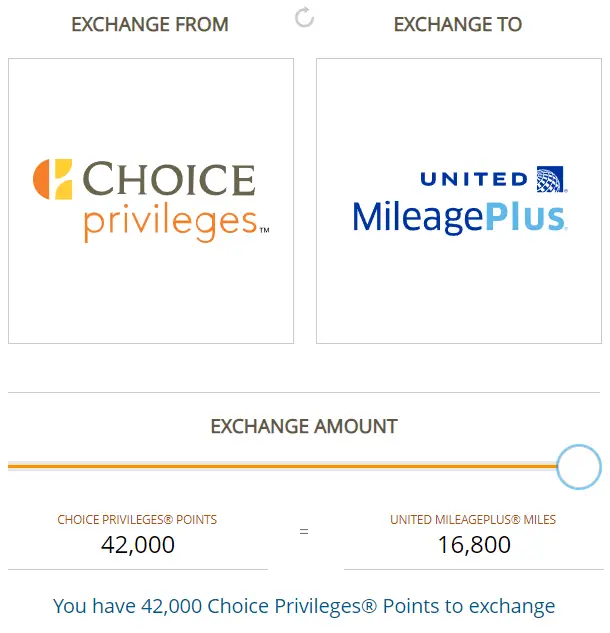Click the 16,800 United MileagePlus miles field
Screen dimensions: 610x633
pyautogui.click(x=474, y=545)
